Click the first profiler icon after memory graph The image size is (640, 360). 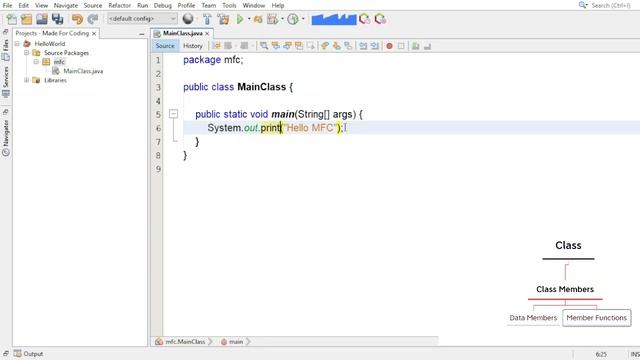364,19
